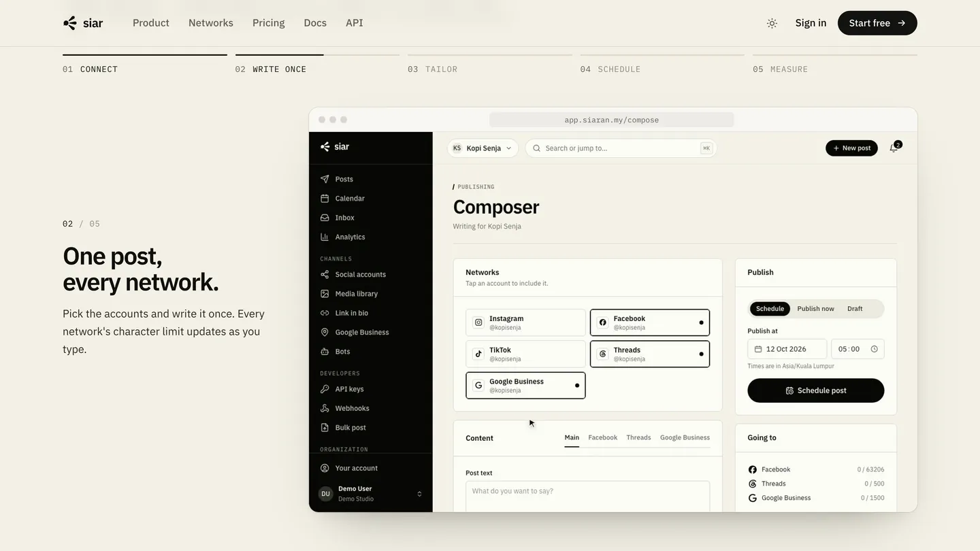Click the Media library image icon

[x=325, y=294]
